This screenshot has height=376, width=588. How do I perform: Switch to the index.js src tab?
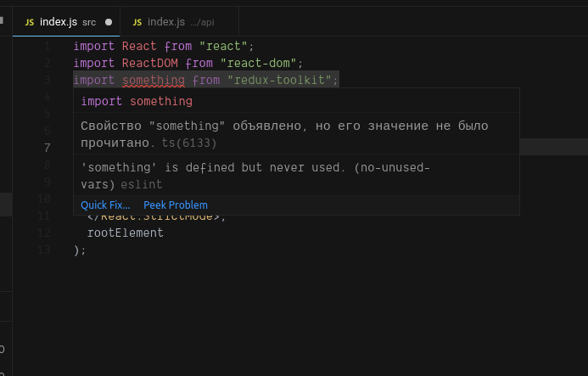(x=66, y=22)
